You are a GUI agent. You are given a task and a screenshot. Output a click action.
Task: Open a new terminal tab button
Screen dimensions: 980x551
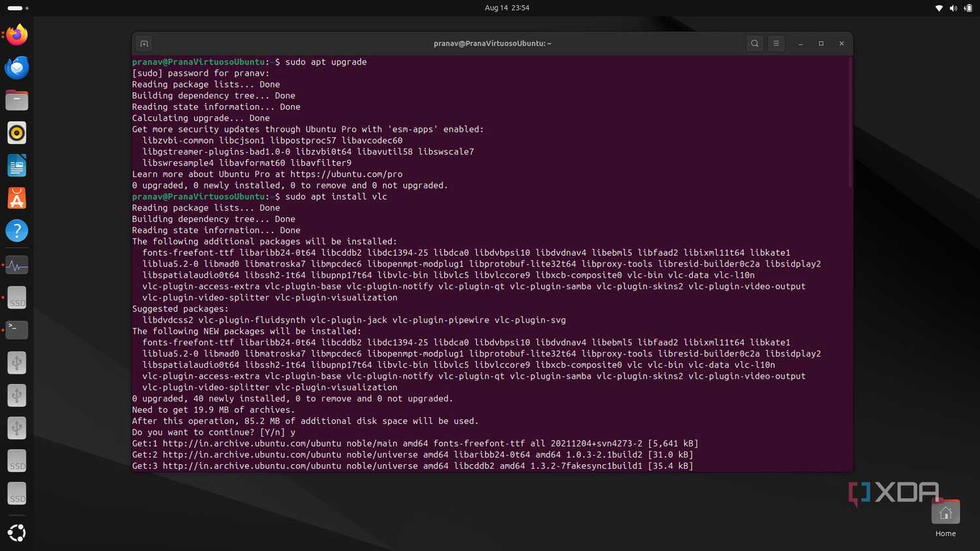tap(144, 44)
